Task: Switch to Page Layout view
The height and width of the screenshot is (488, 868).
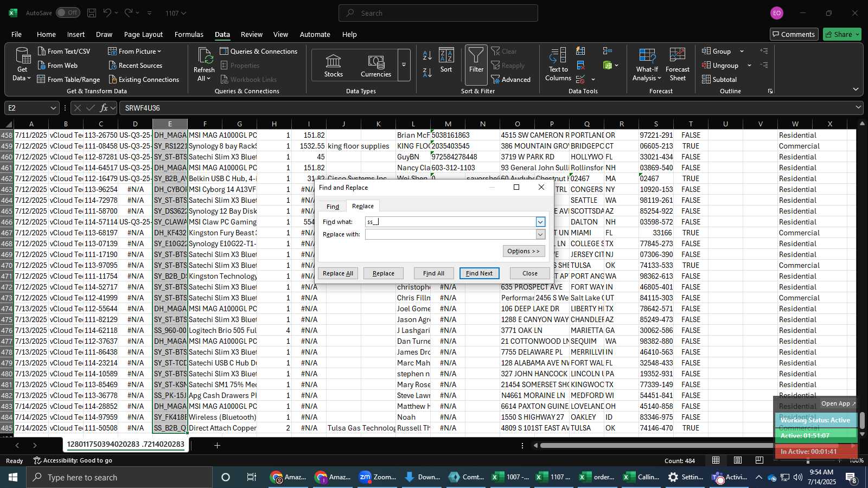Action: pos(738,460)
